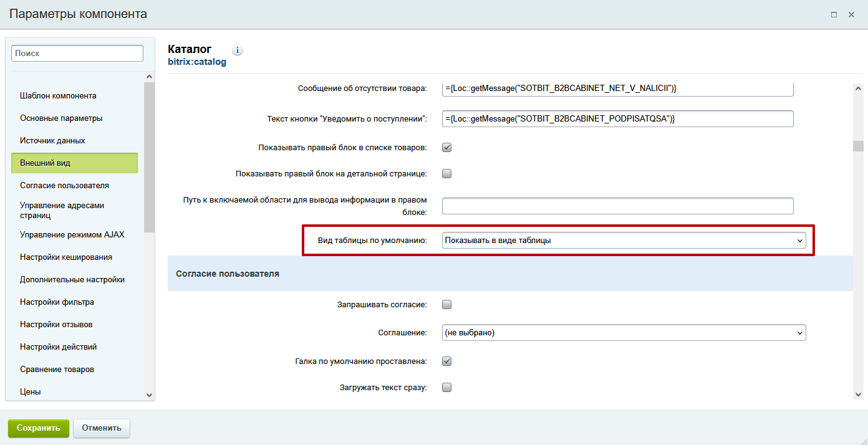Enable Показывать правый блок на детальной странице
Screen dimensions: 868x445
coord(446,174)
